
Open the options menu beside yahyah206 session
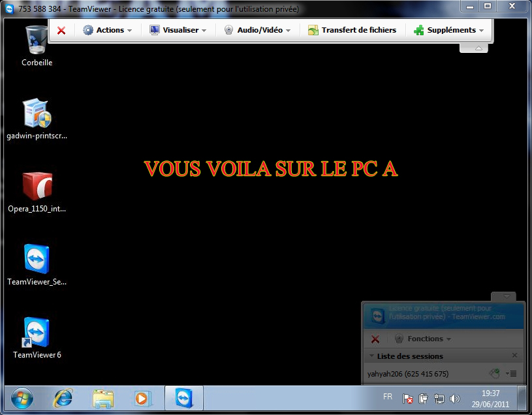(511, 374)
